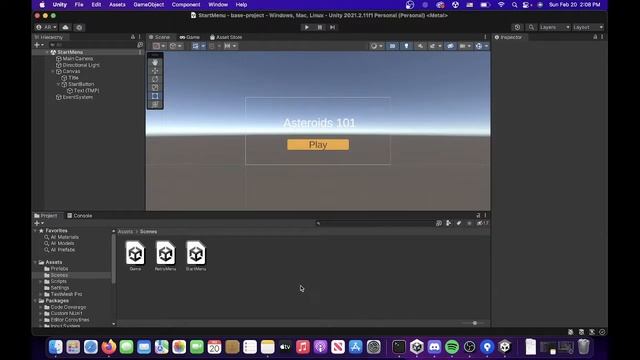Open the account dropdown in toolbar
Screen dimensions: 640x360
47,27
